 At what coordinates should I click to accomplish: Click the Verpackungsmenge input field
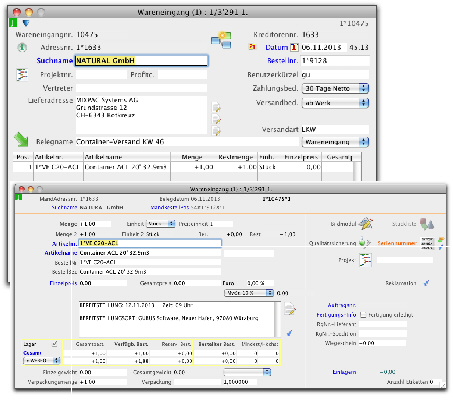103,382
